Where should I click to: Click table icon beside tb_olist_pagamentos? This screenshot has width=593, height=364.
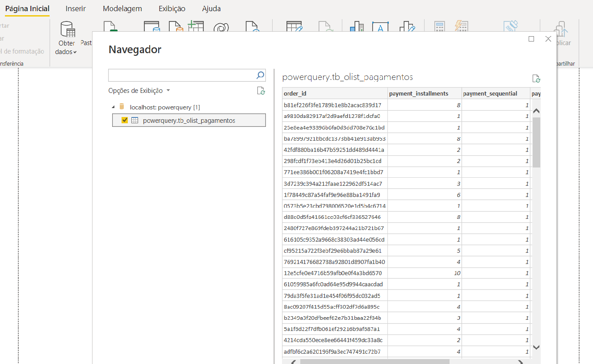coord(135,120)
